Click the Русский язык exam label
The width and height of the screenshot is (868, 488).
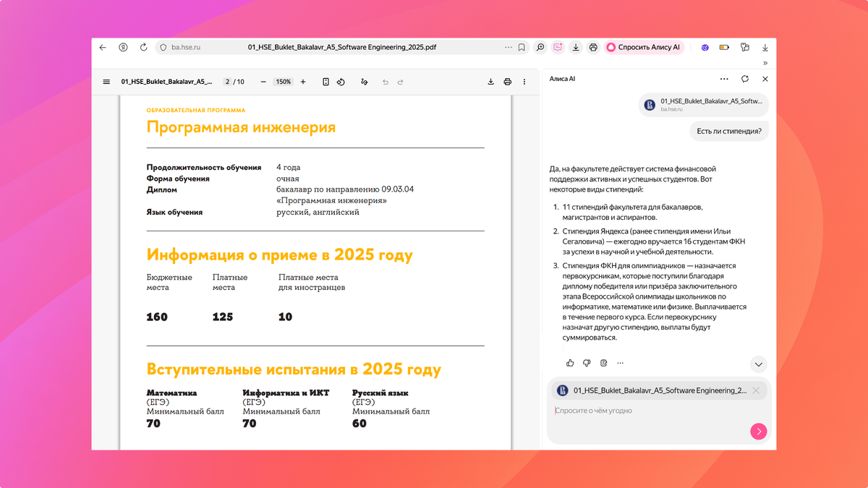pyautogui.click(x=380, y=393)
